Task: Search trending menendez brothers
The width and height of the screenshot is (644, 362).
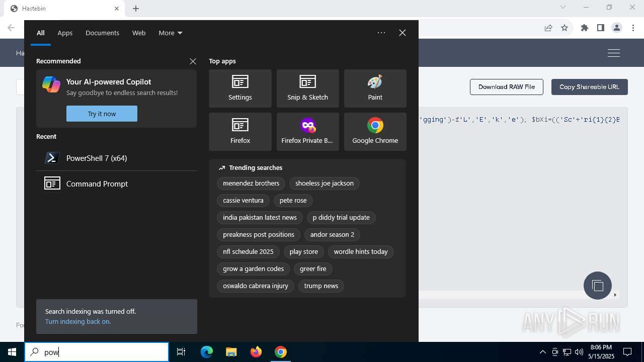Action: tap(251, 184)
